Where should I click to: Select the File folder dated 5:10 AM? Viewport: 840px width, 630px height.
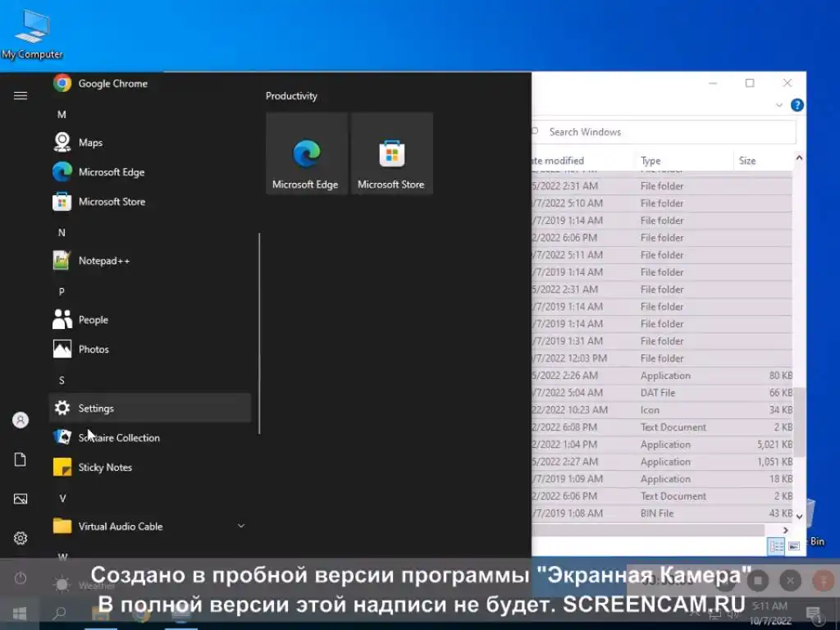[662, 203]
